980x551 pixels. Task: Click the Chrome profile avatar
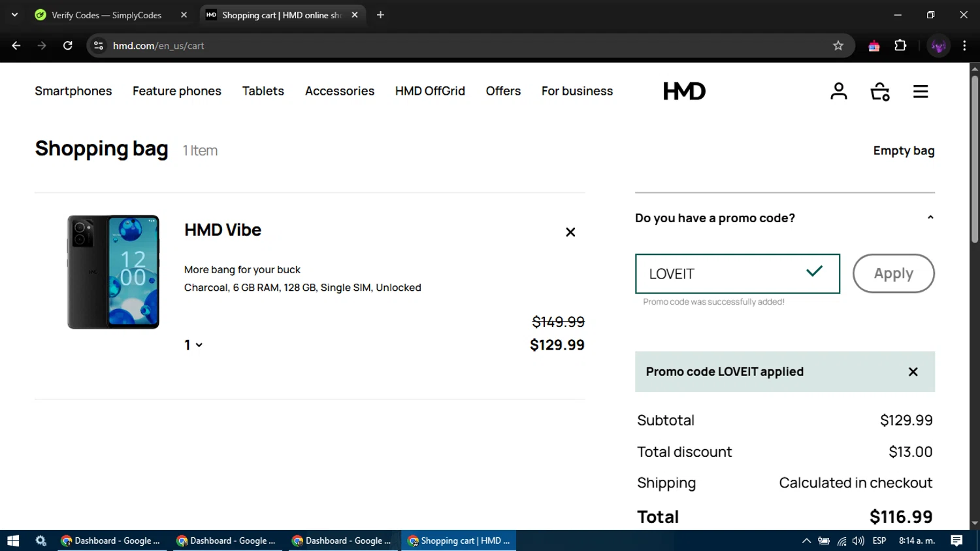pyautogui.click(x=939, y=46)
